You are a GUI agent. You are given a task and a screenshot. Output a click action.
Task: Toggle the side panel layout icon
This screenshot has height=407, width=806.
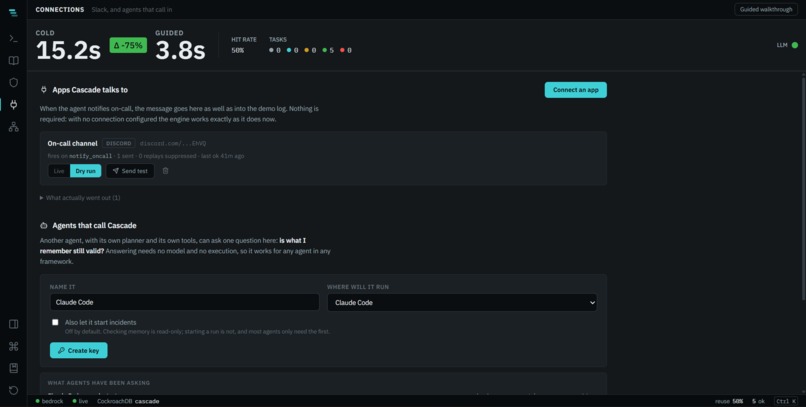13,324
